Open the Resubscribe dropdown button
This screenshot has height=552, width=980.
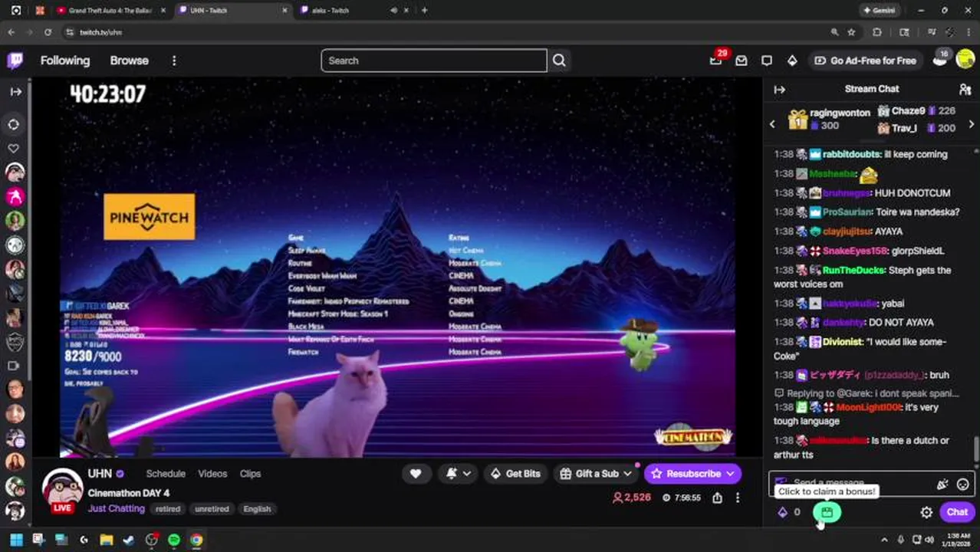point(692,474)
